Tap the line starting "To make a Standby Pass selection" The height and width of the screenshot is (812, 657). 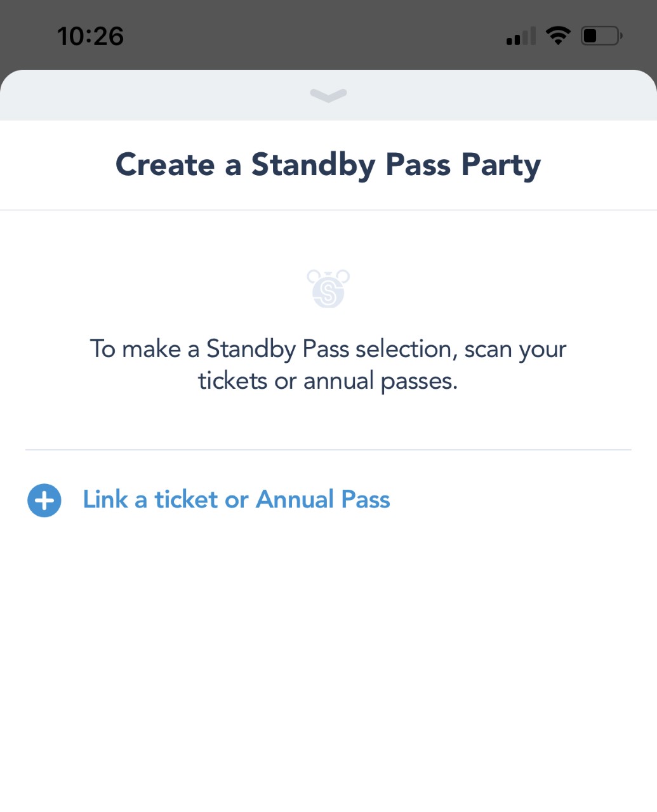coord(328,349)
